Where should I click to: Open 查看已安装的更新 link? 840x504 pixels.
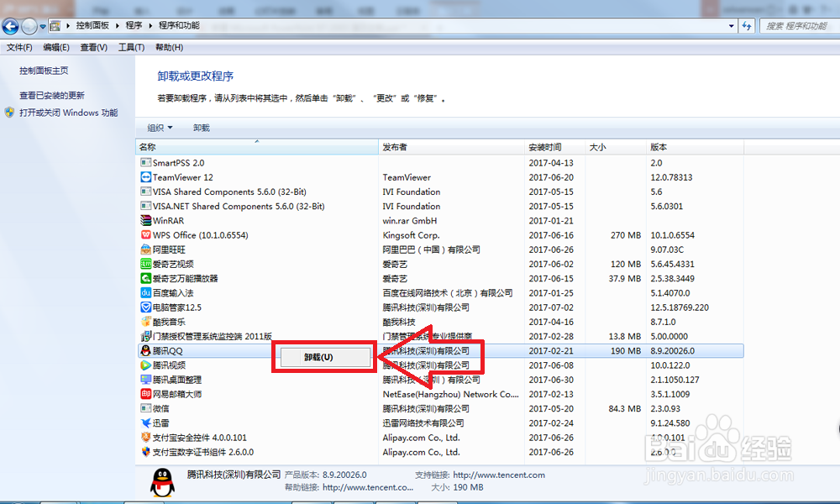click(52, 95)
